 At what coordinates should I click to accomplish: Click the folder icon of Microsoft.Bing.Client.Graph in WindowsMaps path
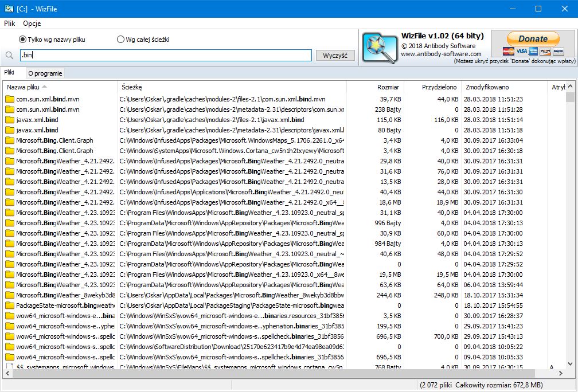pyautogui.click(x=10, y=140)
